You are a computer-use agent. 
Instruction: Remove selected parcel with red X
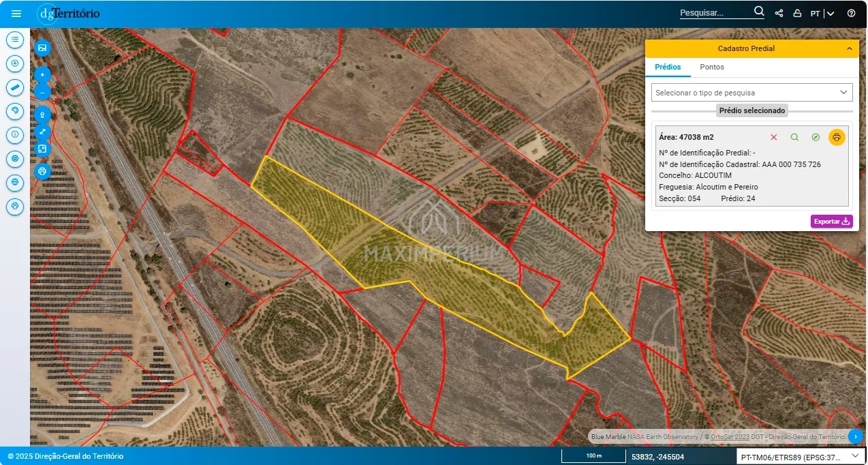pyautogui.click(x=773, y=137)
